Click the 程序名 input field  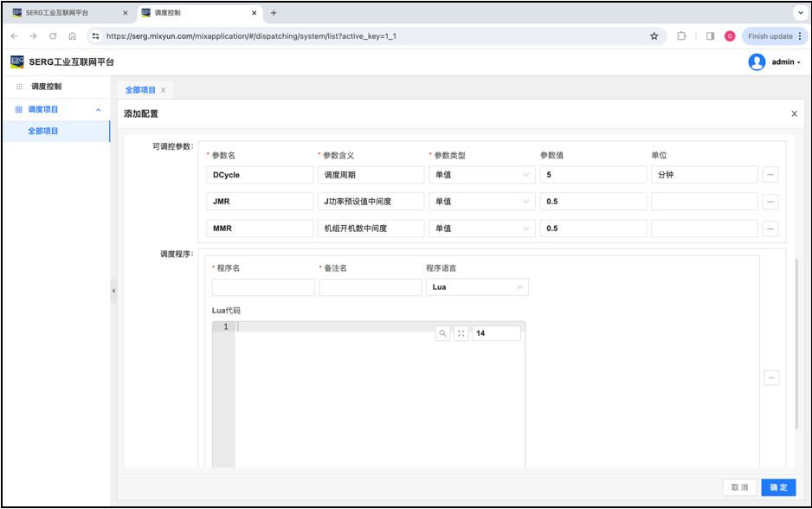263,287
